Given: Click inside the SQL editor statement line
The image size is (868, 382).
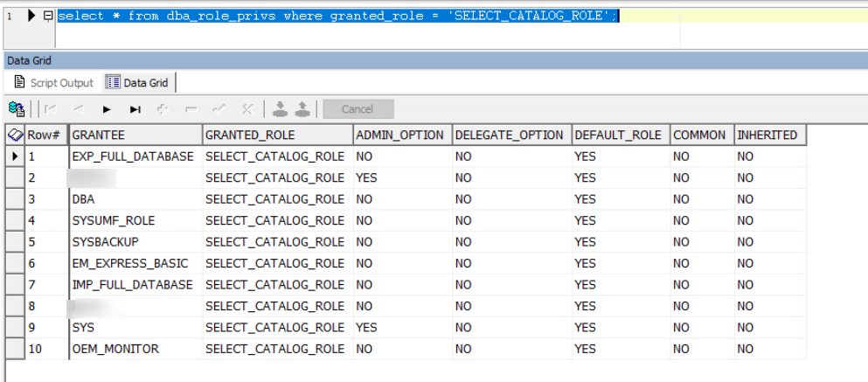Looking at the screenshot, I should (337, 17).
